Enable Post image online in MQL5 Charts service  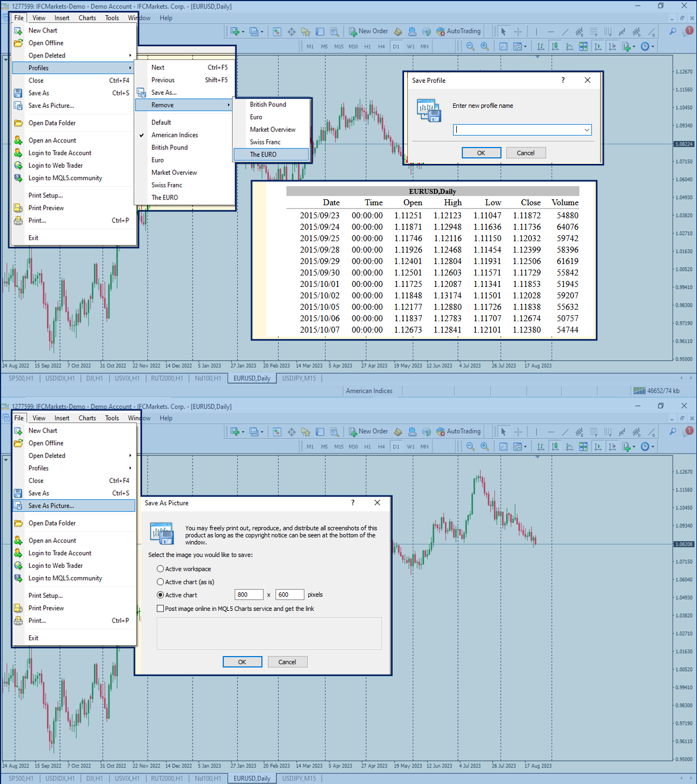161,608
